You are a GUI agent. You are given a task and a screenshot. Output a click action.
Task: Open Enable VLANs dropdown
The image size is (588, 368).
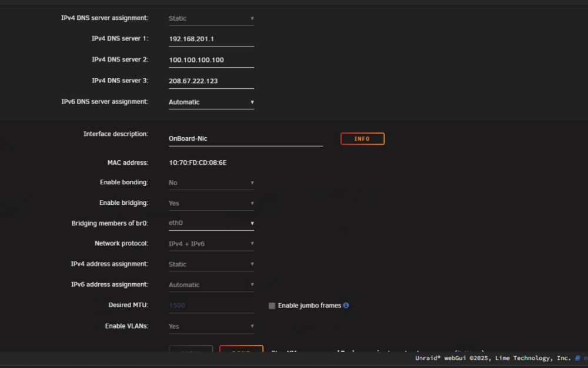pos(212,326)
